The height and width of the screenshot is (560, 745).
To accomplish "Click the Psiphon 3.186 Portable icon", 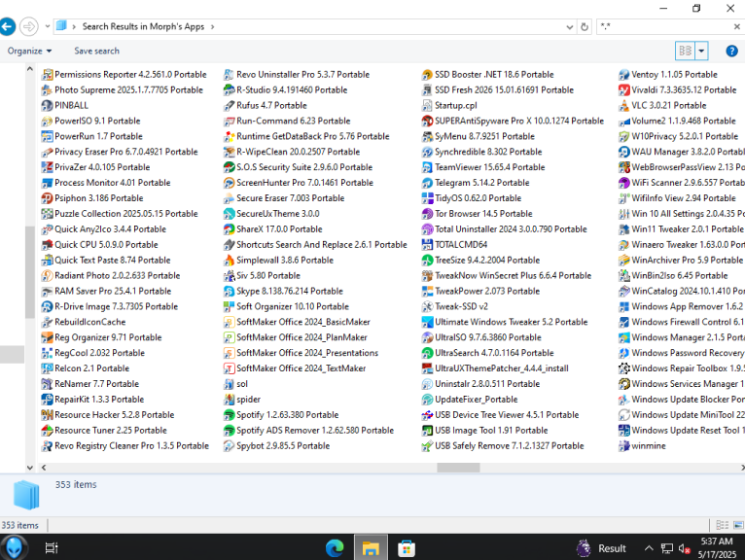I will tap(47, 198).
